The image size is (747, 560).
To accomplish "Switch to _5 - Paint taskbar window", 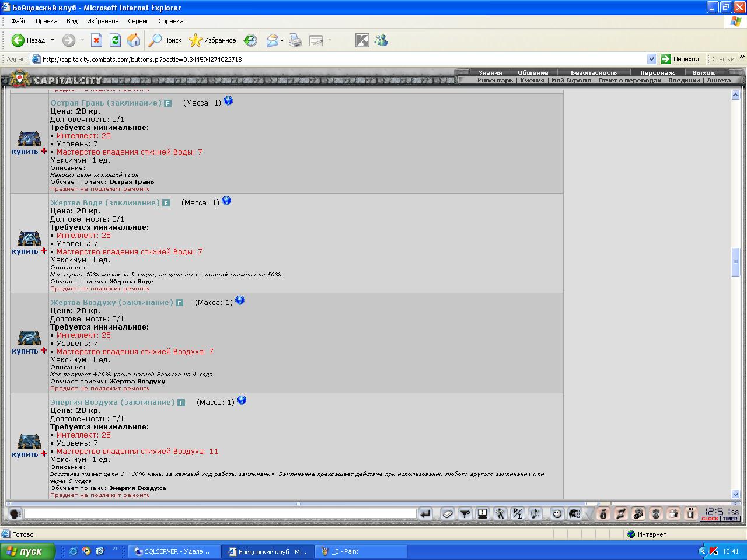I will point(362,551).
